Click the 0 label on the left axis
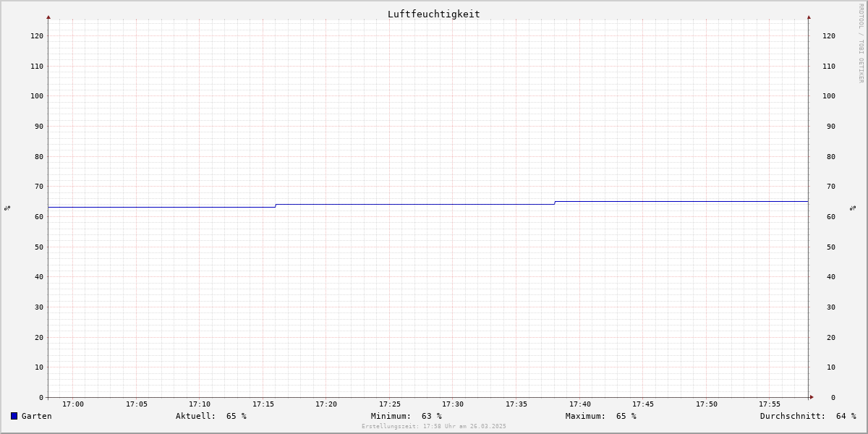Screen dimensions: 868x434 [x=41, y=398]
